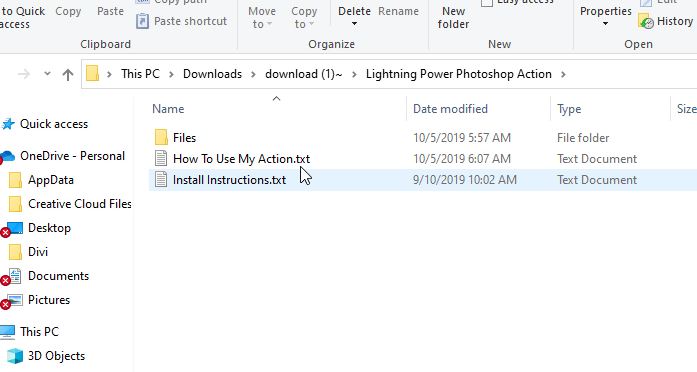The width and height of the screenshot is (697, 372).
Task: Click the New folder button
Action: tap(453, 17)
